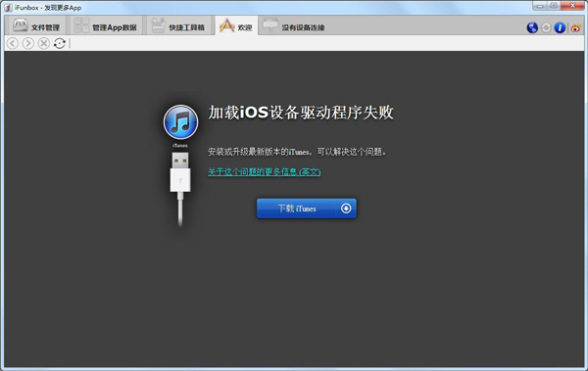The height and width of the screenshot is (371, 588).
Task: Click the browser forward arrow
Action: click(28, 43)
